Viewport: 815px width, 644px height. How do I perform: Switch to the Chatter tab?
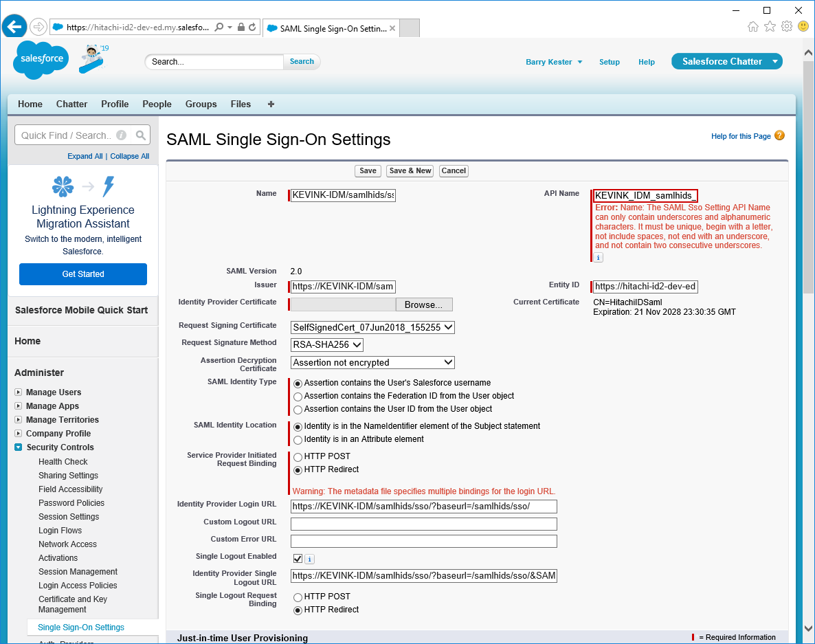tap(71, 104)
